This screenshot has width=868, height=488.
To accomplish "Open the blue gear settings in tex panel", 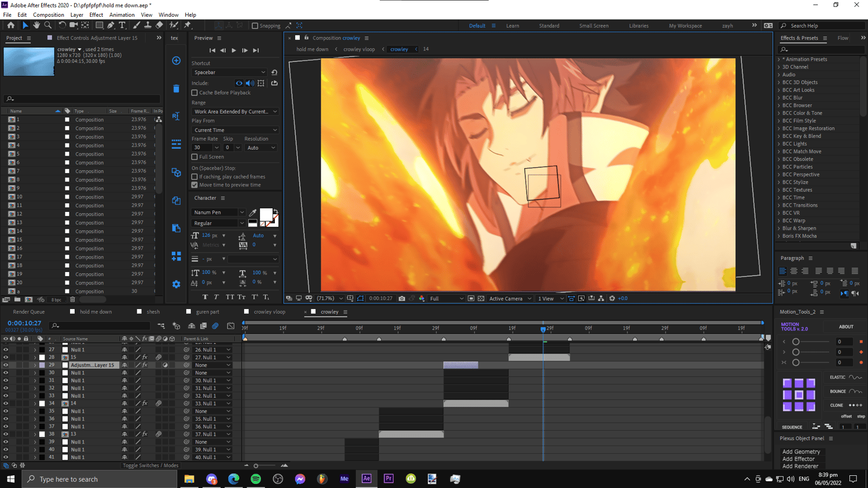I will [x=176, y=284].
